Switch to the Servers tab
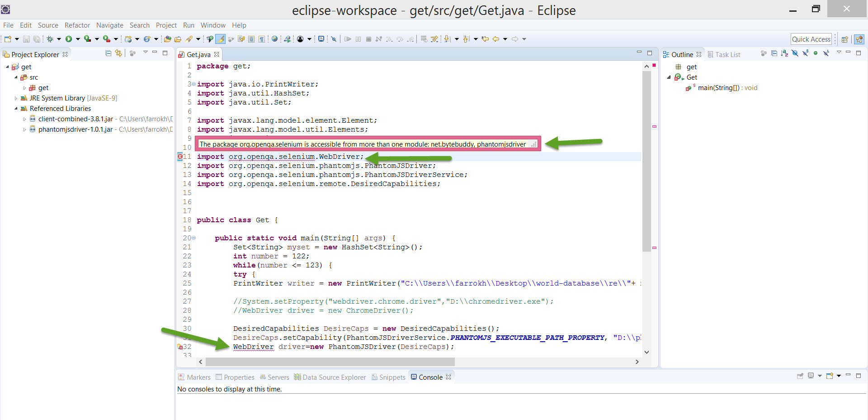Image resolution: width=868 pixels, height=420 pixels. (x=274, y=377)
